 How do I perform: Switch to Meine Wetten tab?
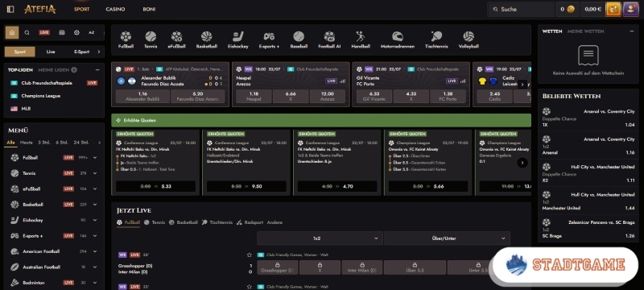click(x=586, y=31)
